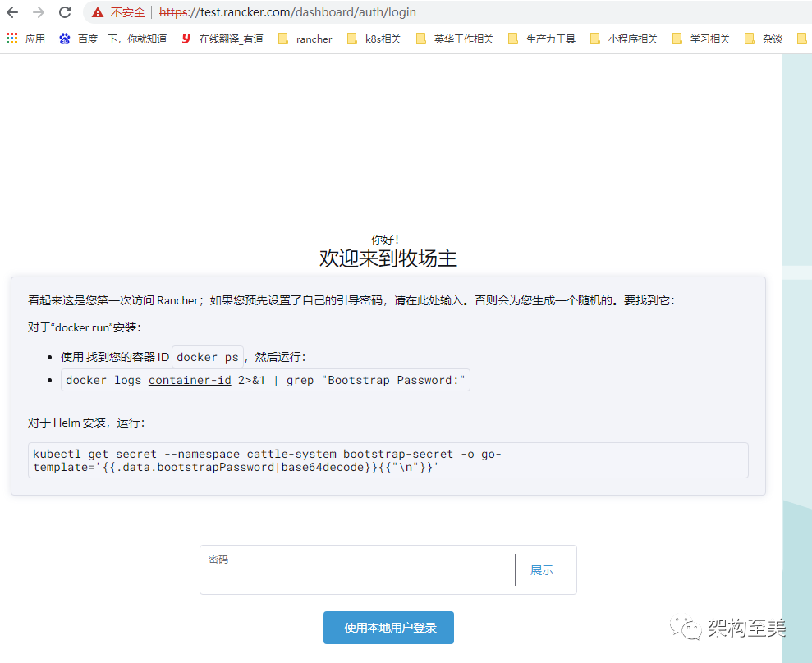Click the 看起来这是您第一次访问 Rancher paragraph
Viewport: 812px width, 663px height.
[351, 300]
